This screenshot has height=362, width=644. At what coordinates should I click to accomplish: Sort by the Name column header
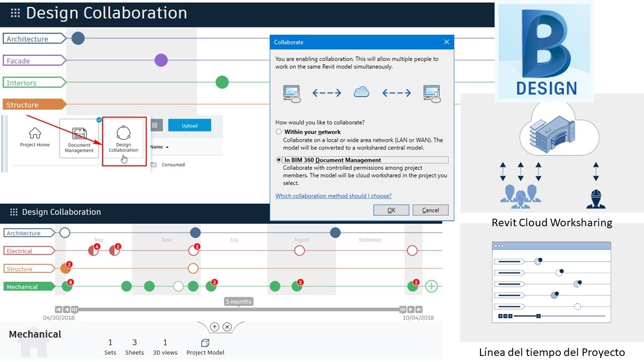(159, 147)
